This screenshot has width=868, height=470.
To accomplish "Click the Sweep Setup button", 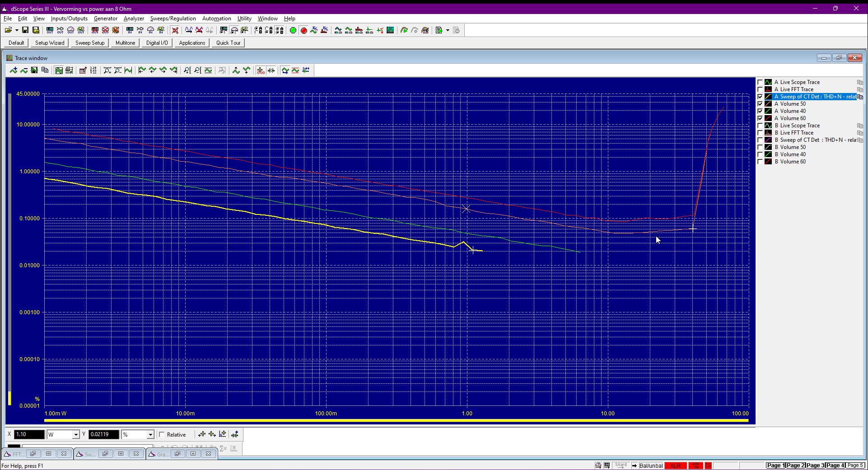I will pos(90,43).
